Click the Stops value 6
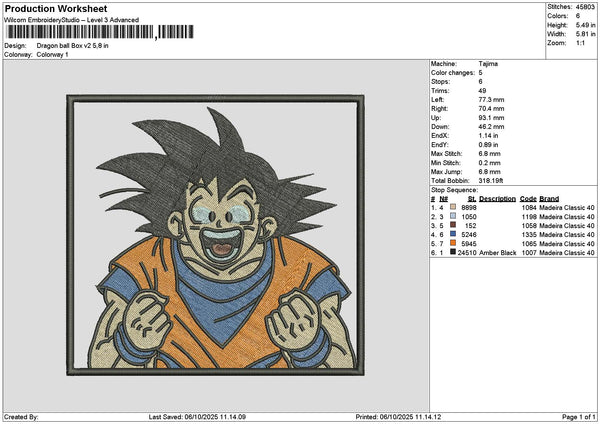 click(x=480, y=82)
